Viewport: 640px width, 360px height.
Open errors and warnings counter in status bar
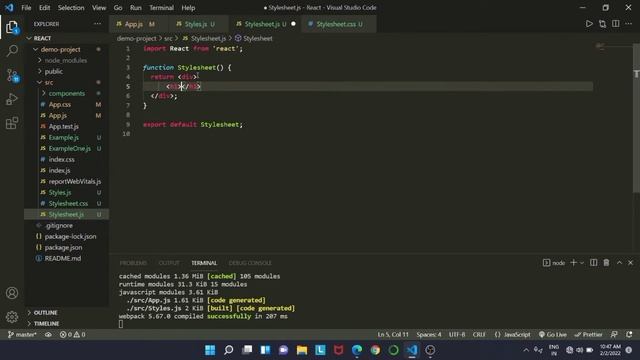(73, 335)
